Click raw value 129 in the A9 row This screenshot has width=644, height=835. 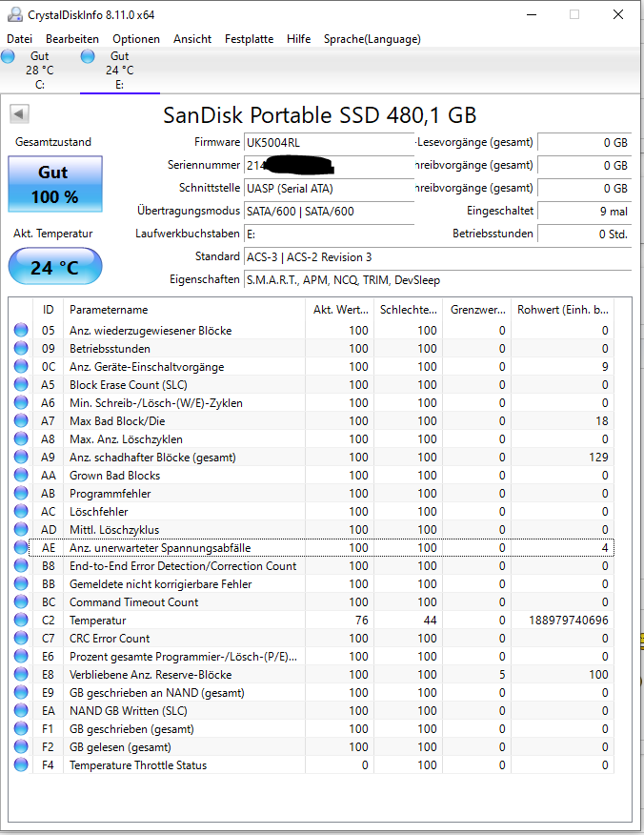[598, 457]
